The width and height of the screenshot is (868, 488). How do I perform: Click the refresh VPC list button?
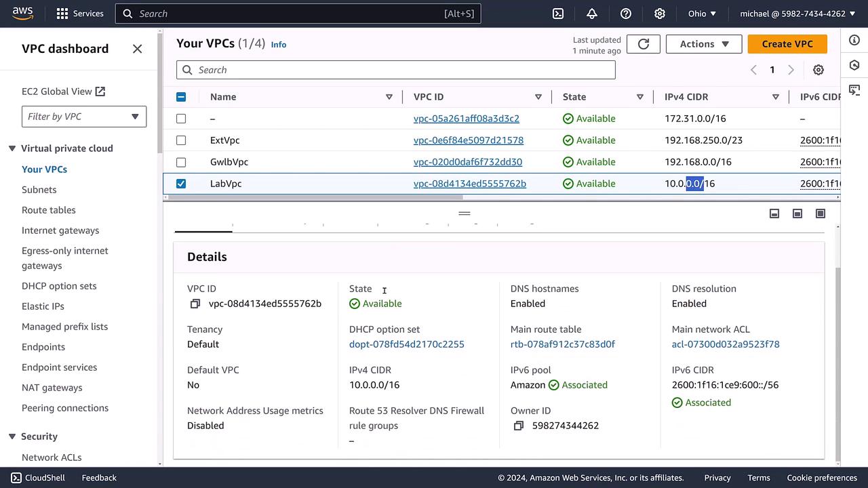point(644,44)
